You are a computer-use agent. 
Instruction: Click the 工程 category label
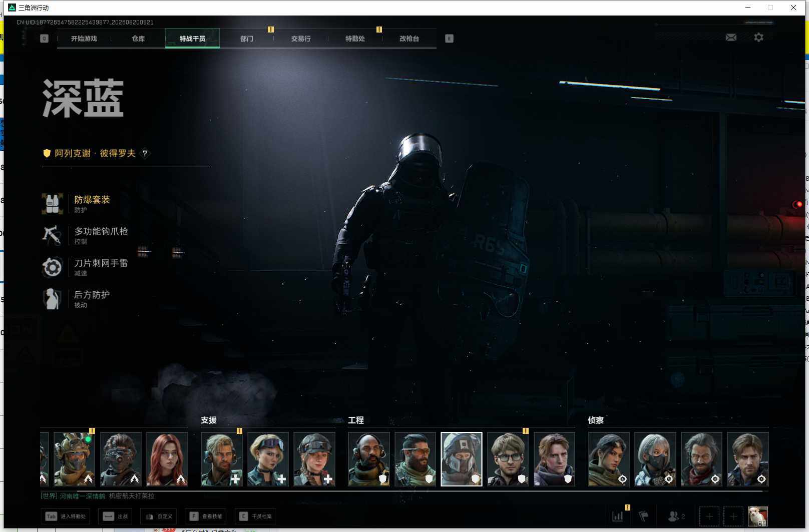coord(356,420)
